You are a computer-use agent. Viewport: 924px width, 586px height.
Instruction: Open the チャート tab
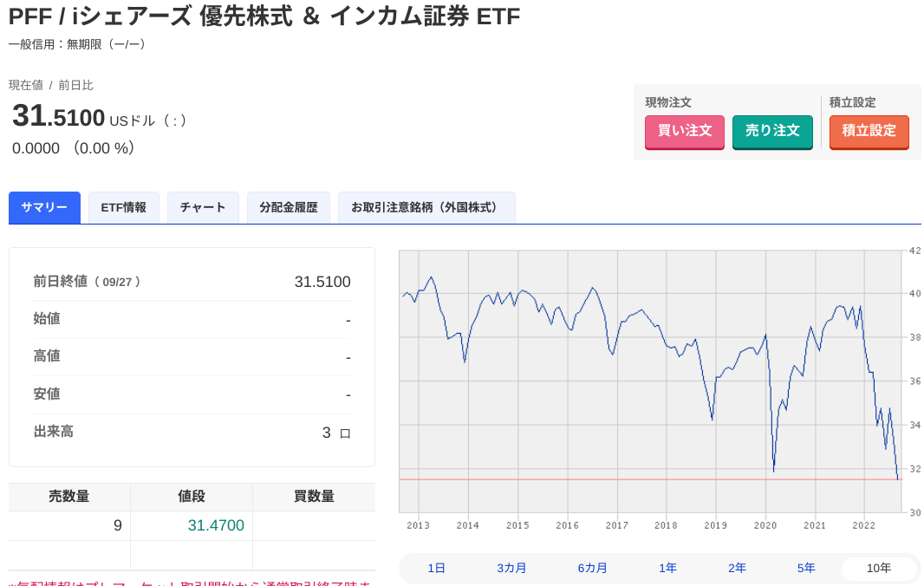click(x=203, y=207)
